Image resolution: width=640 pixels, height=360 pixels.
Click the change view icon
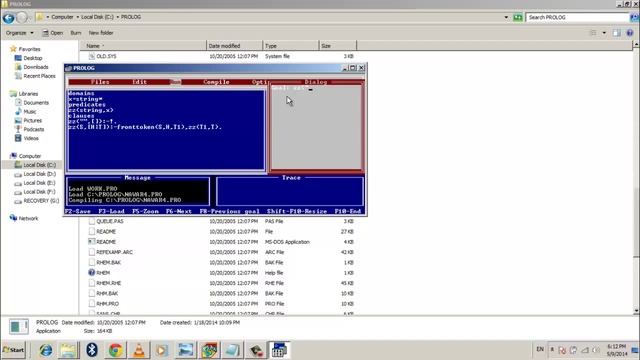click(x=593, y=33)
